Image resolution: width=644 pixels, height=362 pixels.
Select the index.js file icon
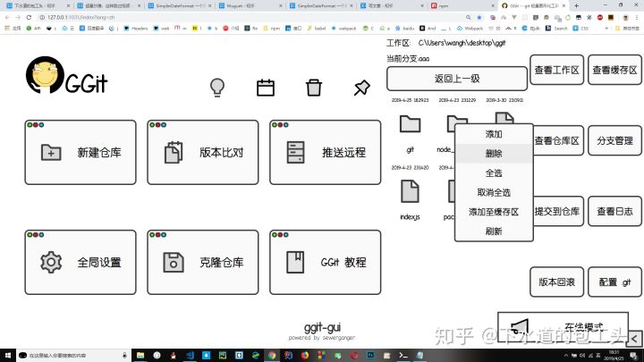coord(410,191)
